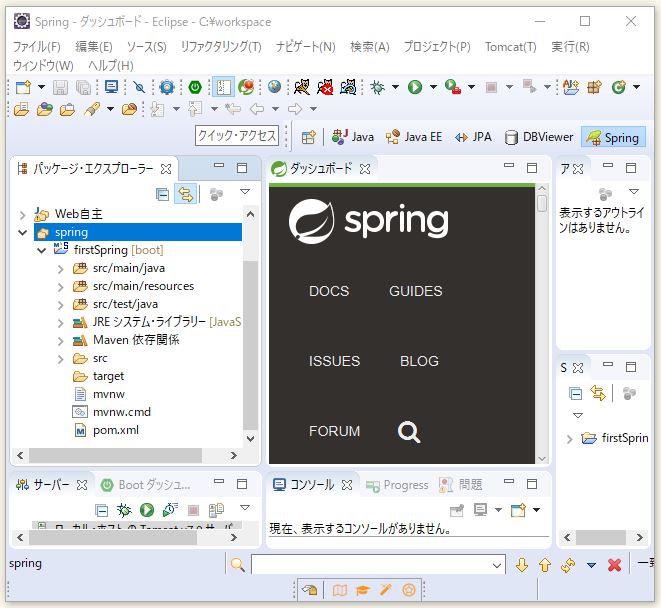Open the DOCS link on dashboard

tap(329, 291)
